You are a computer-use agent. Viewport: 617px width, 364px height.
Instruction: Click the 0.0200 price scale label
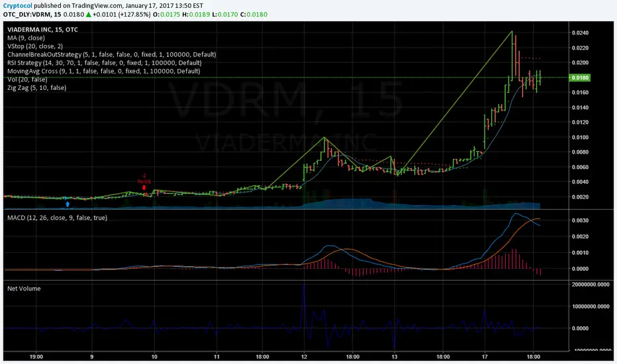(x=580, y=63)
